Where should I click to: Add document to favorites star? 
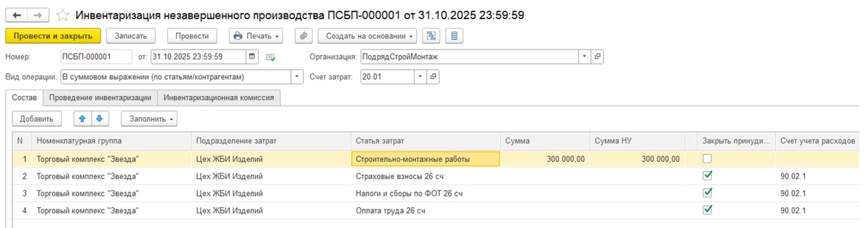[x=62, y=15]
